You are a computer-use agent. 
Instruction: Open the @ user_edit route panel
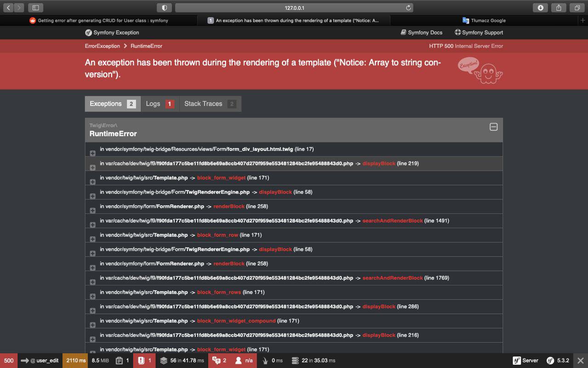tap(40, 361)
